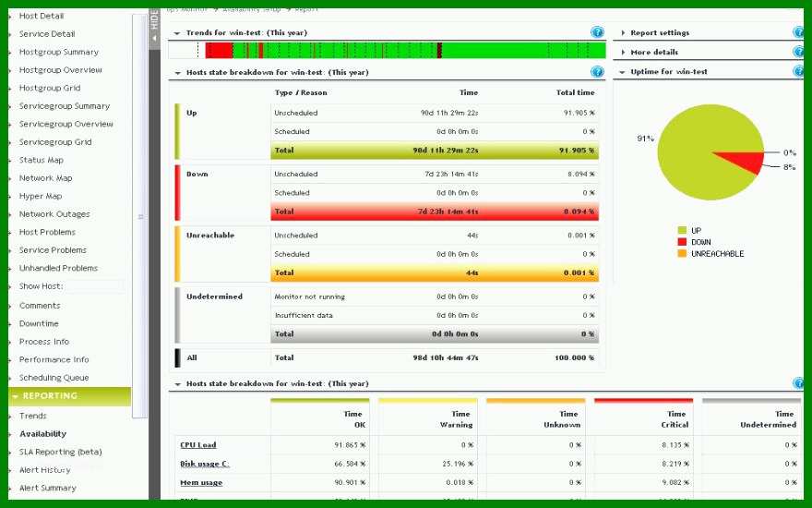Hide the sidebar with the HIDE tab
The width and height of the screenshot is (812, 508).
coord(154,29)
